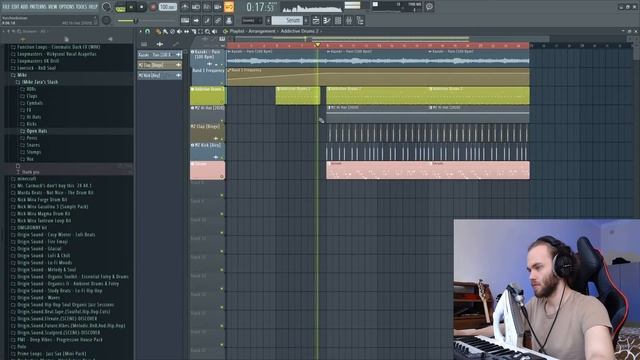Click the chain link toolbar icon
This screenshot has height=360, width=640.
point(218,20)
